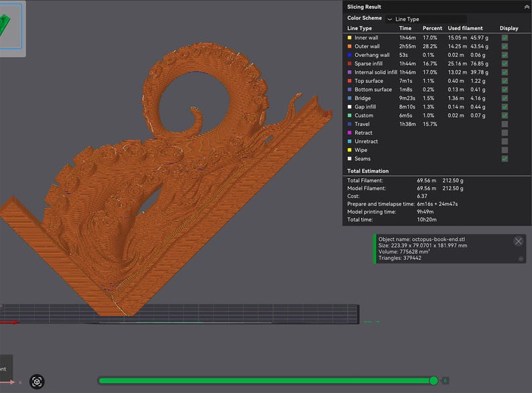
Task: Enable Wipe display checkbox
Action: [505, 150]
